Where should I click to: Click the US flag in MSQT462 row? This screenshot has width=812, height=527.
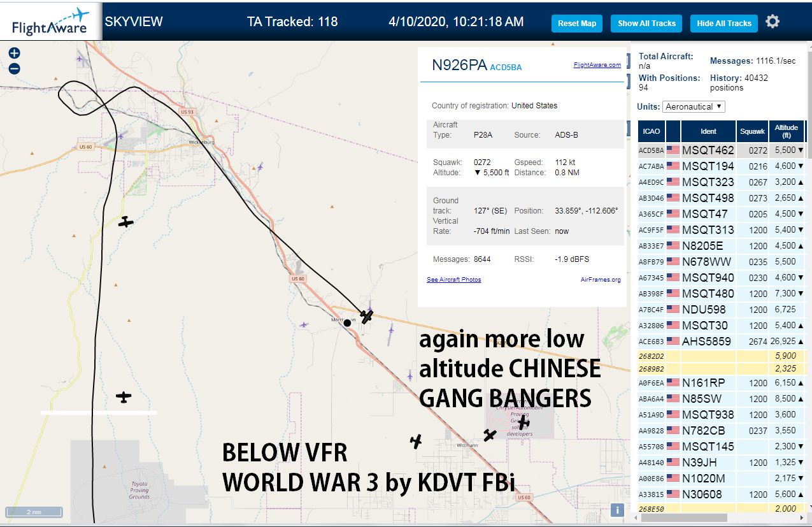tap(673, 150)
